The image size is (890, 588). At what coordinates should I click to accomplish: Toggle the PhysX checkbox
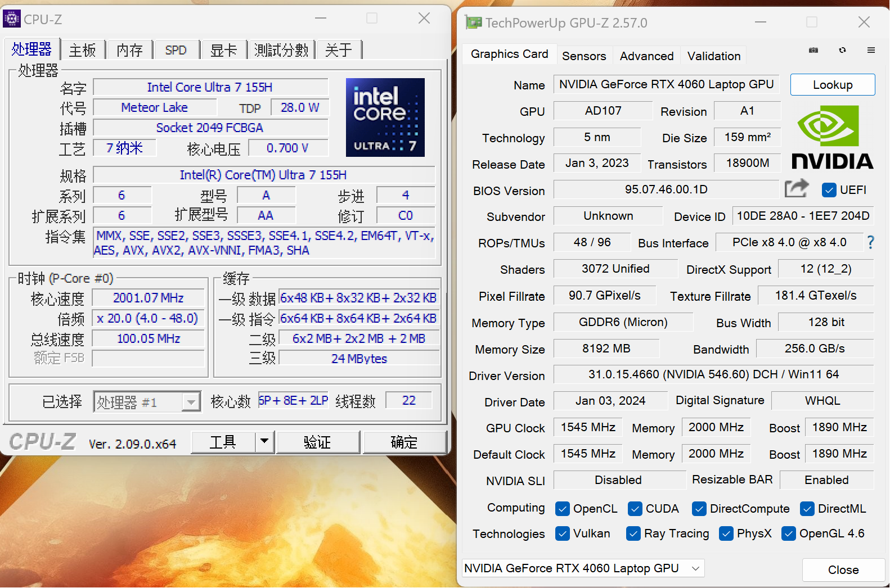point(726,533)
